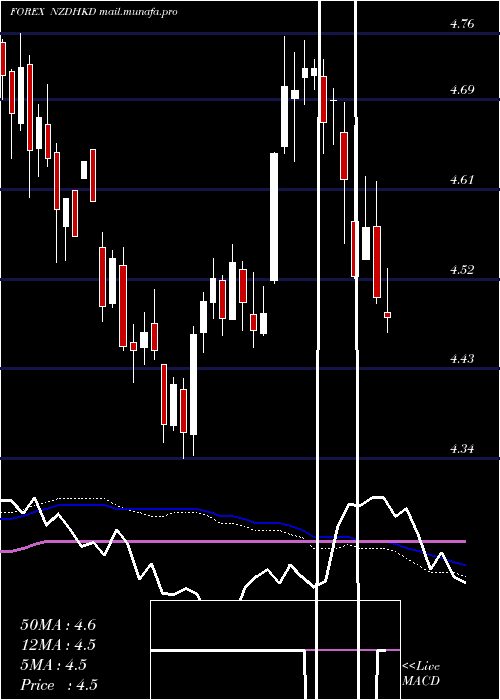Click the 4.43 price axis label
500x700 pixels.
pyautogui.click(x=462, y=358)
